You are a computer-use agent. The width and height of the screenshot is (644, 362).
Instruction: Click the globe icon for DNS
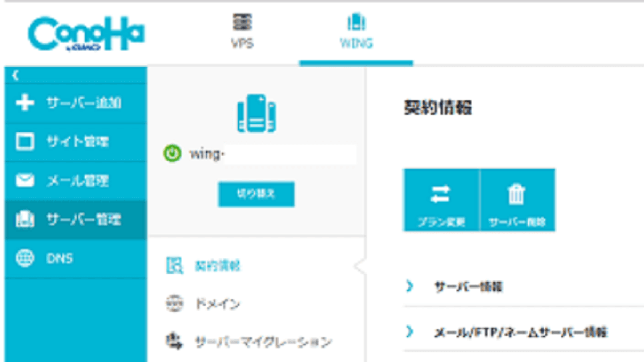click(x=25, y=258)
